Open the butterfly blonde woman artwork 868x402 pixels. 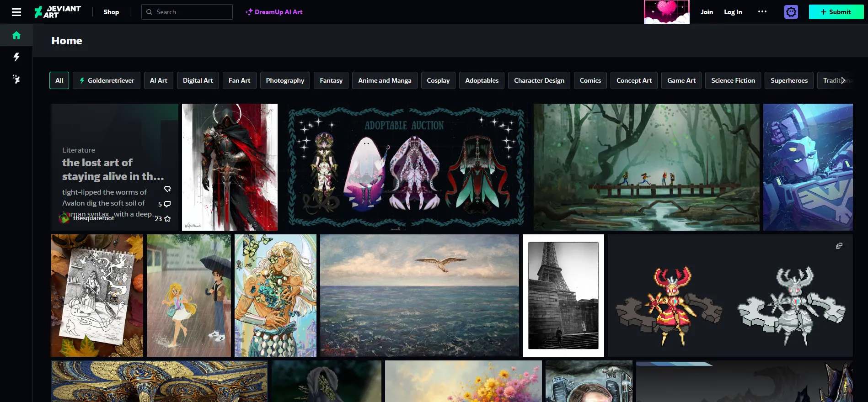[275, 296]
